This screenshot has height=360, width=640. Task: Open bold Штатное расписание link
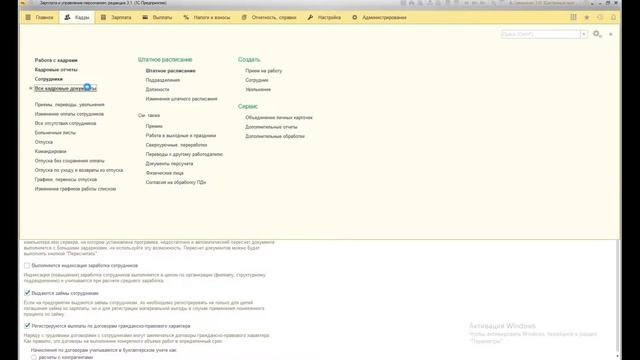(x=170, y=71)
